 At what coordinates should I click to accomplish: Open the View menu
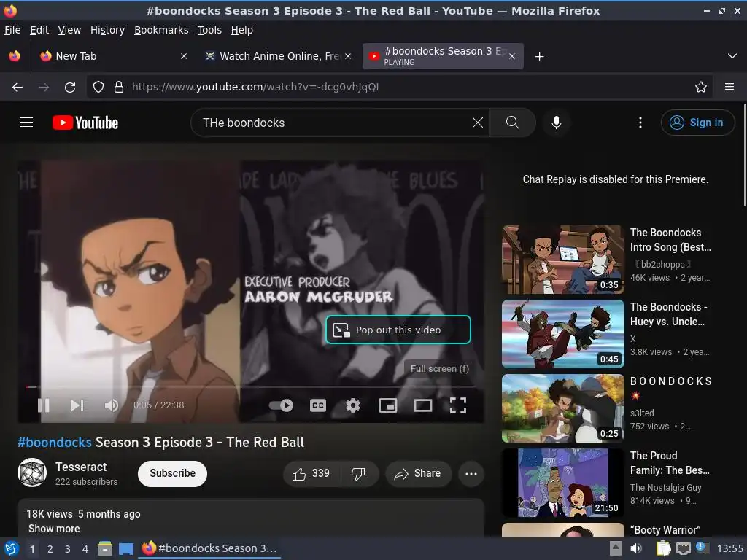point(69,30)
